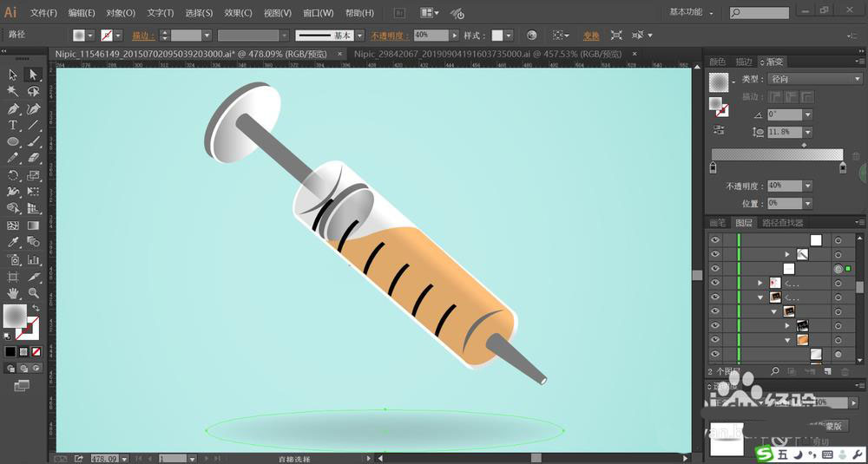Set toolbox color mode to solid Color
The height and width of the screenshot is (464, 868).
coord(10,351)
